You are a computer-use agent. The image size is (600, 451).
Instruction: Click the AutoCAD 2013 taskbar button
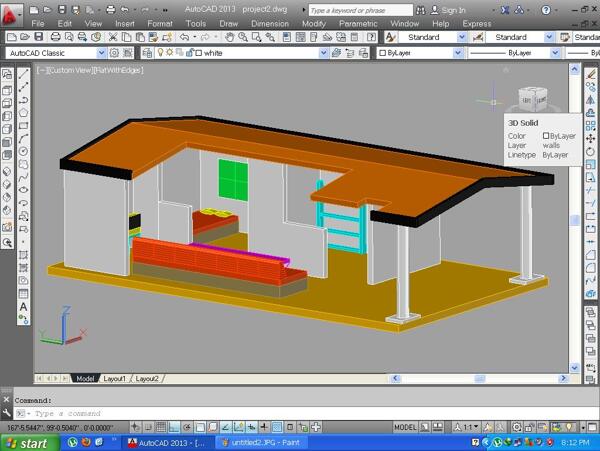pyautogui.click(x=168, y=443)
